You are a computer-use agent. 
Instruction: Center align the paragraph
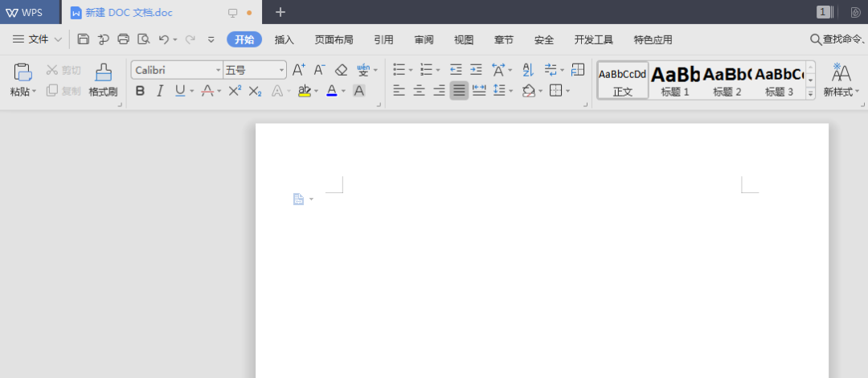point(419,91)
